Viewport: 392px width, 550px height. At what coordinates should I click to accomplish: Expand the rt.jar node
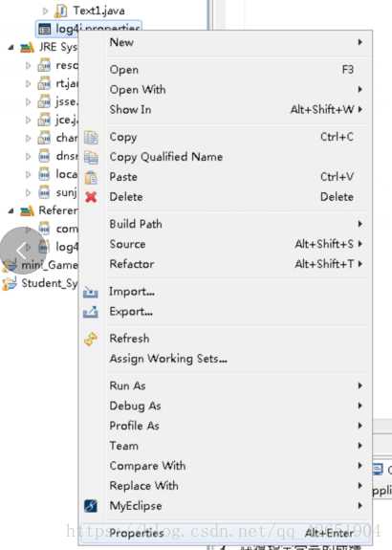point(28,83)
